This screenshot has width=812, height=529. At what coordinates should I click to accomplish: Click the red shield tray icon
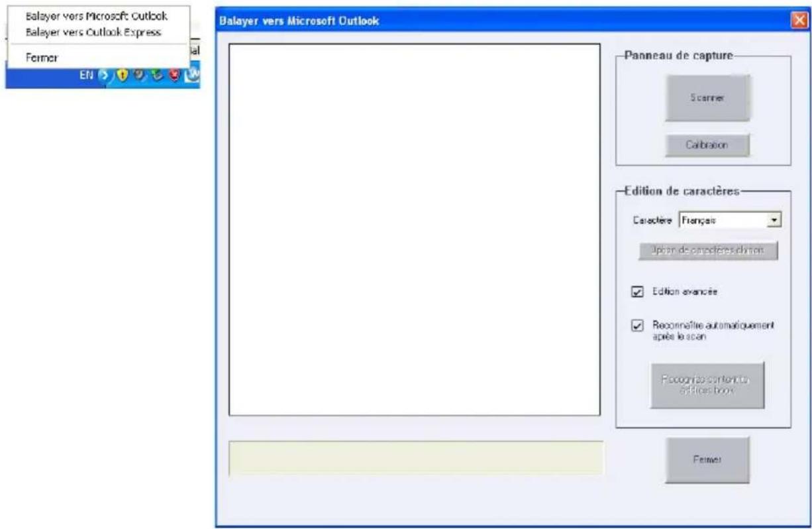tap(174, 76)
